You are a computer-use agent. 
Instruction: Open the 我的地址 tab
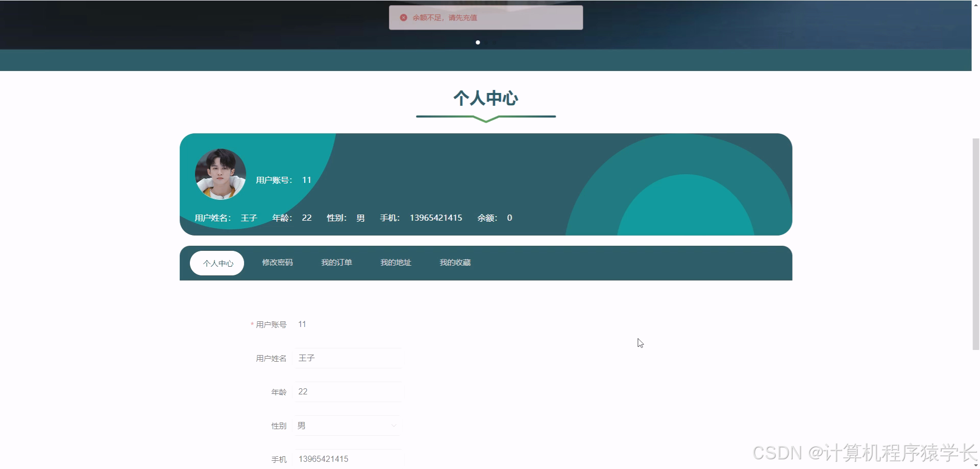(396, 263)
